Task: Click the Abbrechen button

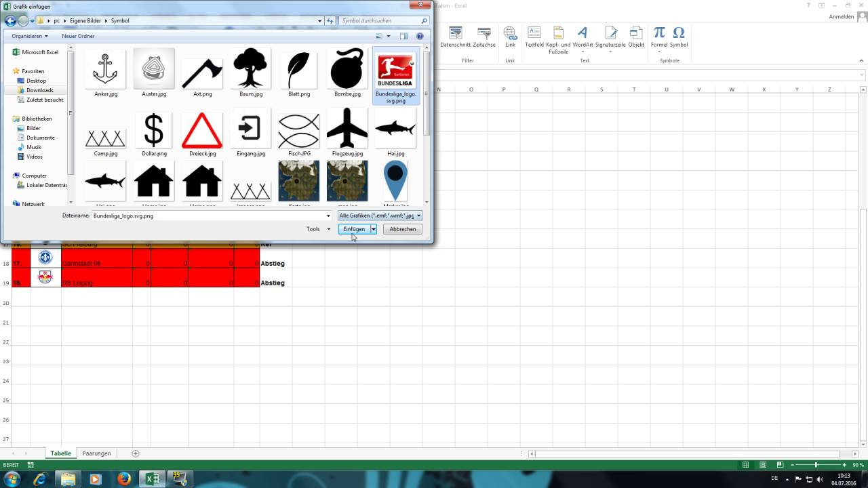Action: (402, 229)
